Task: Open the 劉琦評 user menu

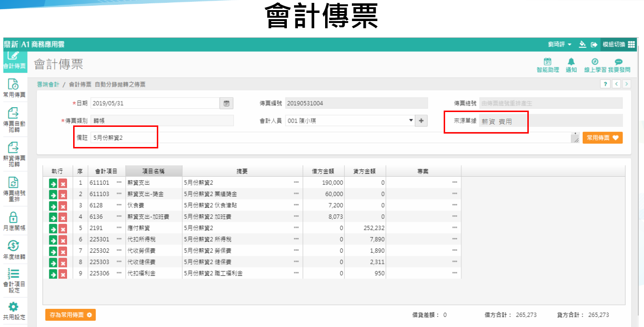Action: [559, 45]
